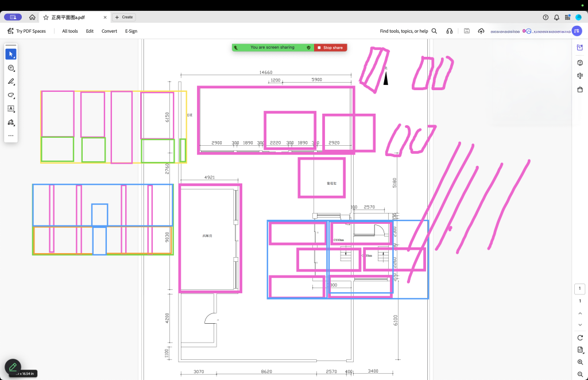
Task: Zoom in on the floor plan
Action: pyautogui.click(x=580, y=362)
